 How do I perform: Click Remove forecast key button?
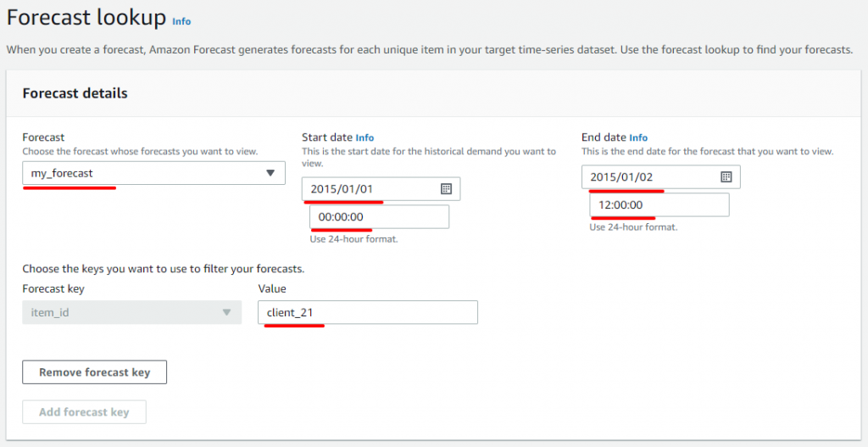94,372
